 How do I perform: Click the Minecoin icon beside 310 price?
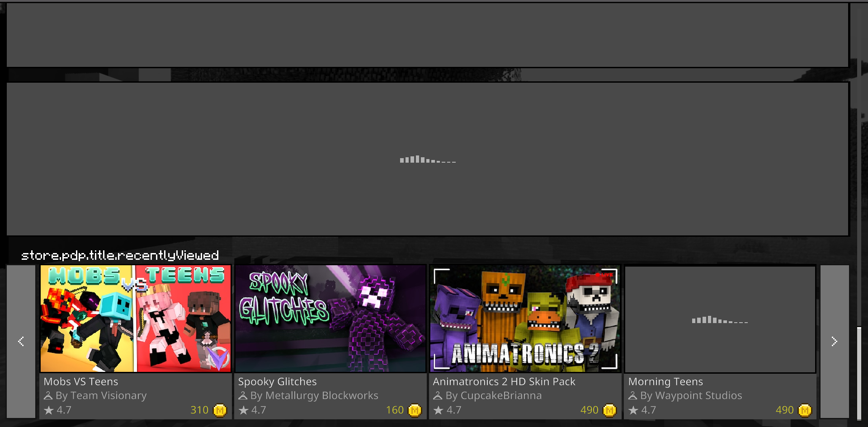(x=220, y=410)
